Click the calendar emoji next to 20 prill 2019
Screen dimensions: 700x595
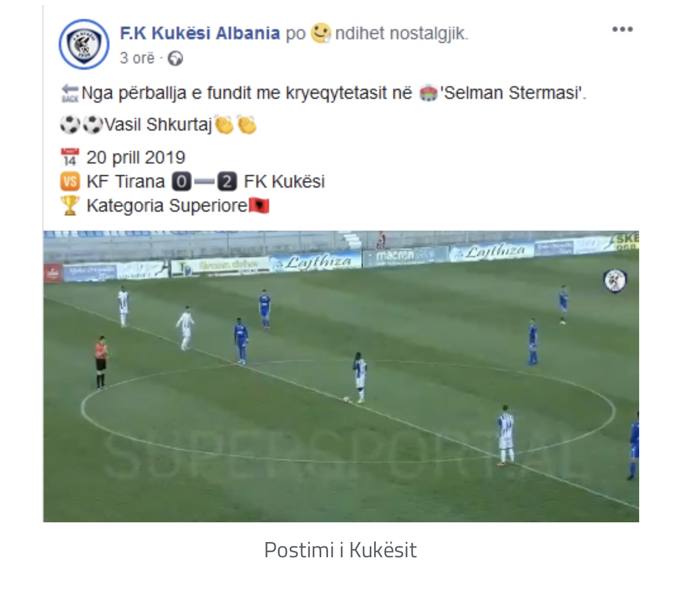click(x=70, y=157)
